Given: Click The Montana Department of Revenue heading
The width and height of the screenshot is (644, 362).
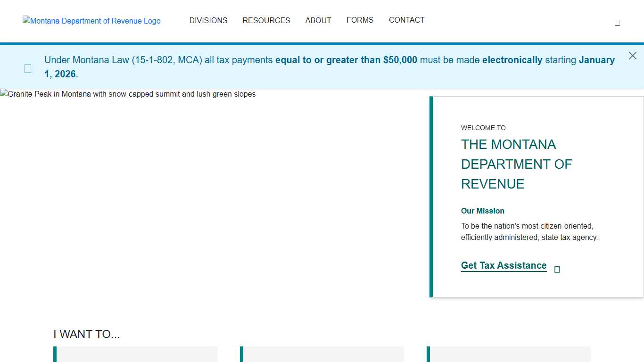Looking at the screenshot, I should pos(516,164).
